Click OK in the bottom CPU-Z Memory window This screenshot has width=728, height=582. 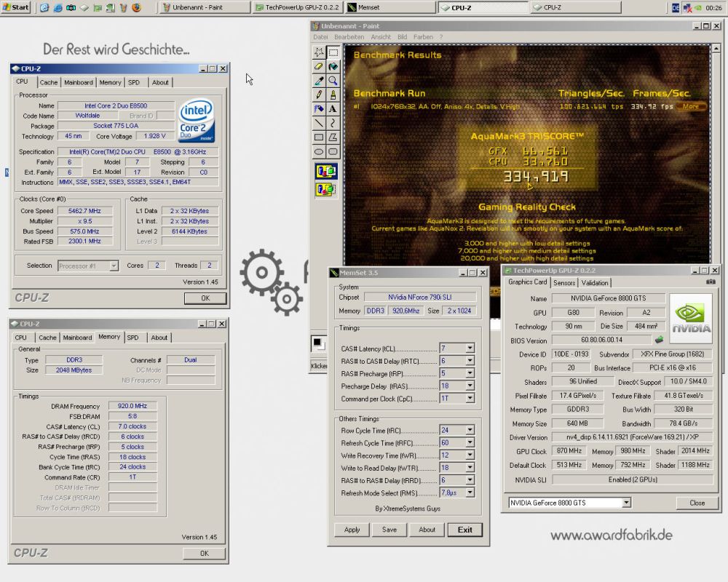[x=205, y=553]
